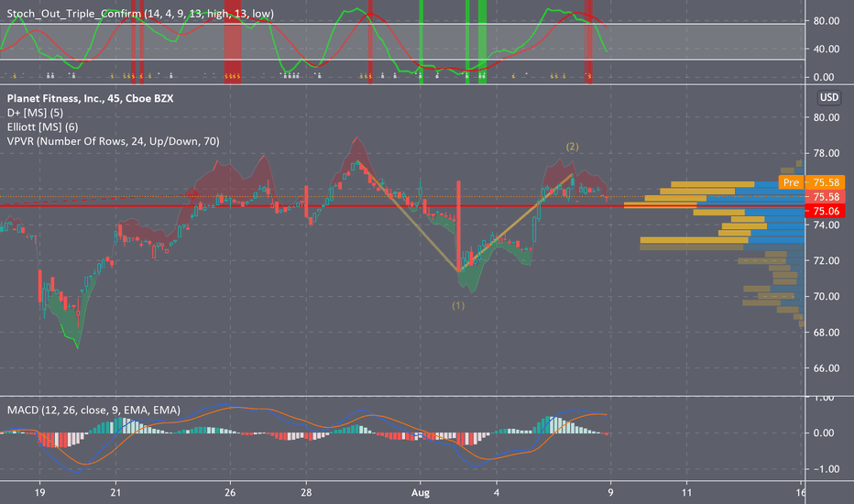Image resolution: width=854 pixels, height=504 pixels.
Task: Click the 80.00 value on stochastic scale
Action: click(827, 21)
